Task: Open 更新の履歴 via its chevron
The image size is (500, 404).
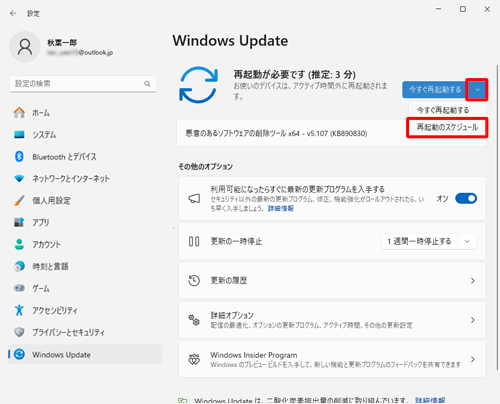Action: (x=473, y=281)
